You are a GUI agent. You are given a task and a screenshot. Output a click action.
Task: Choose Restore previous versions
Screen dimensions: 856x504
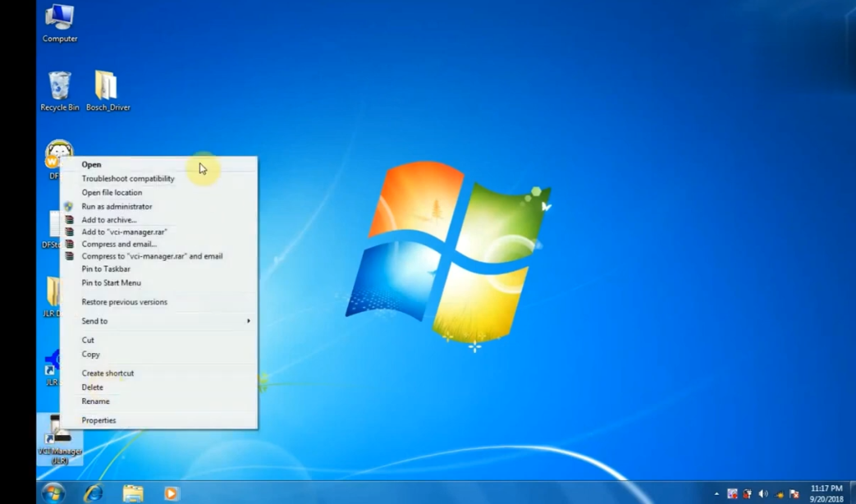click(158, 302)
